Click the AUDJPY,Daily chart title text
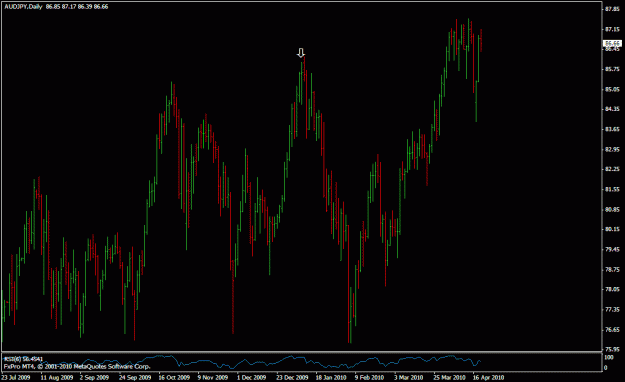This screenshot has height=382, width=625. point(23,7)
